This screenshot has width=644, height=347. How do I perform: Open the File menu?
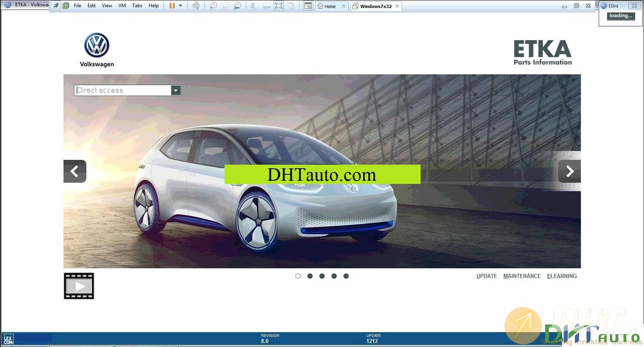[x=78, y=6]
